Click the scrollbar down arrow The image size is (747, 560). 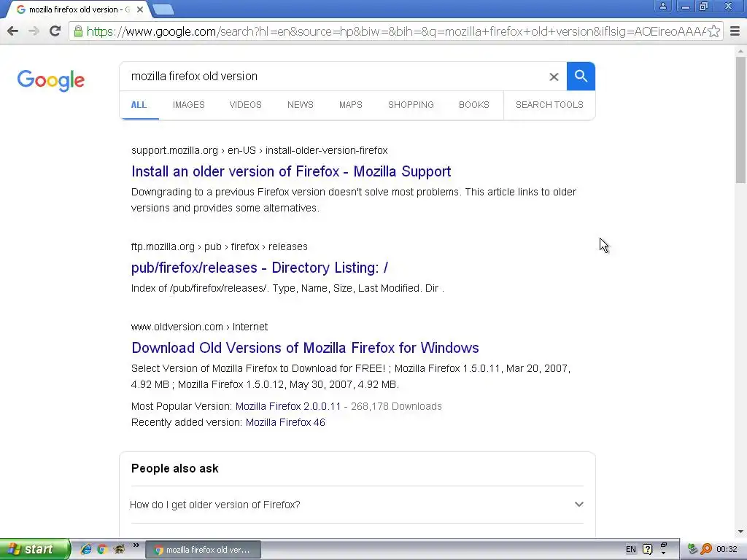[740, 532]
